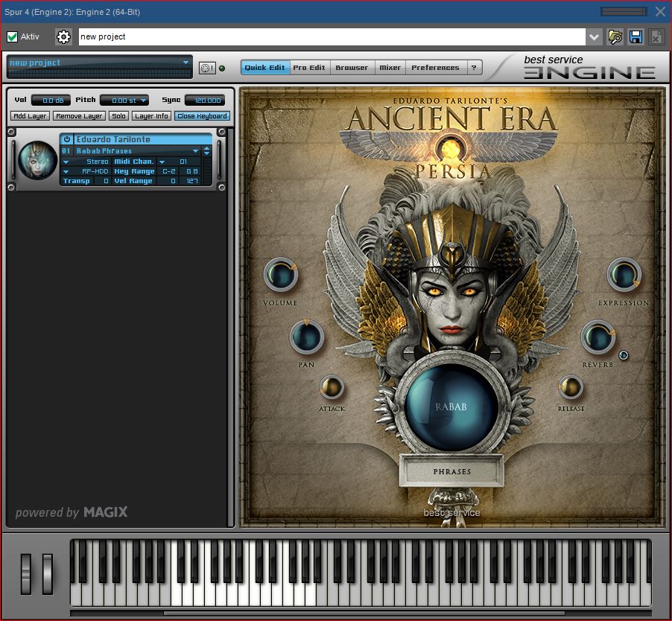
Task: Click the Add Layer button
Action: point(30,116)
